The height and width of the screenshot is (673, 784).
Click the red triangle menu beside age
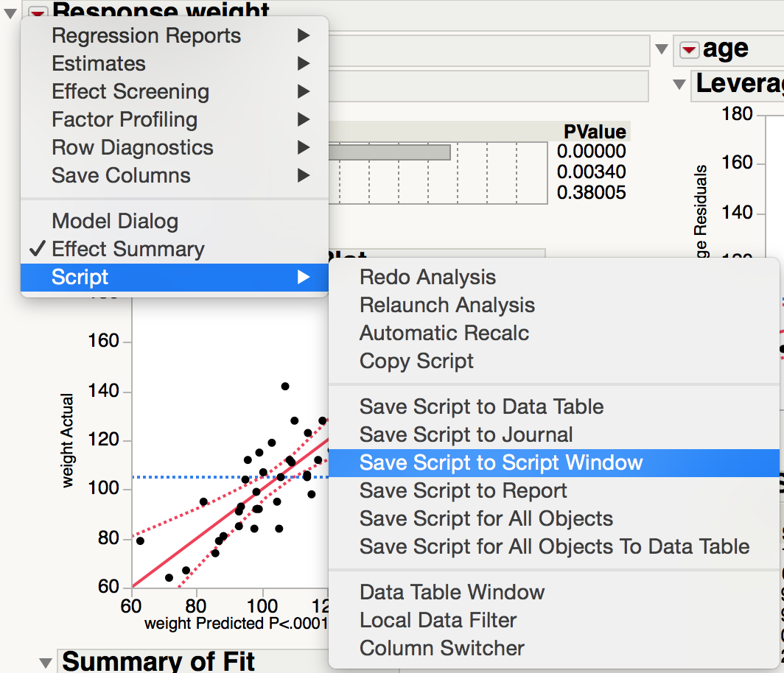point(689,50)
